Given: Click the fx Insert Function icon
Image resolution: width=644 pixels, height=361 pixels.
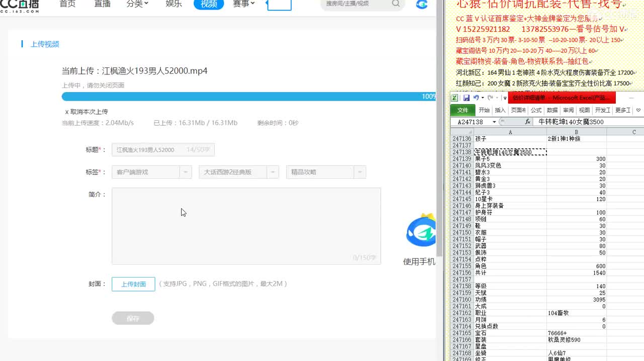Looking at the screenshot, I should [527, 122].
